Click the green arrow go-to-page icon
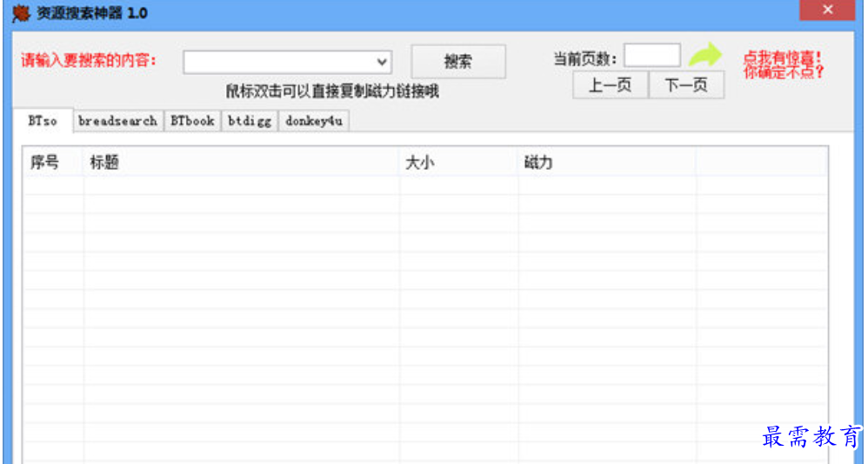The image size is (868, 464). point(705,55)
